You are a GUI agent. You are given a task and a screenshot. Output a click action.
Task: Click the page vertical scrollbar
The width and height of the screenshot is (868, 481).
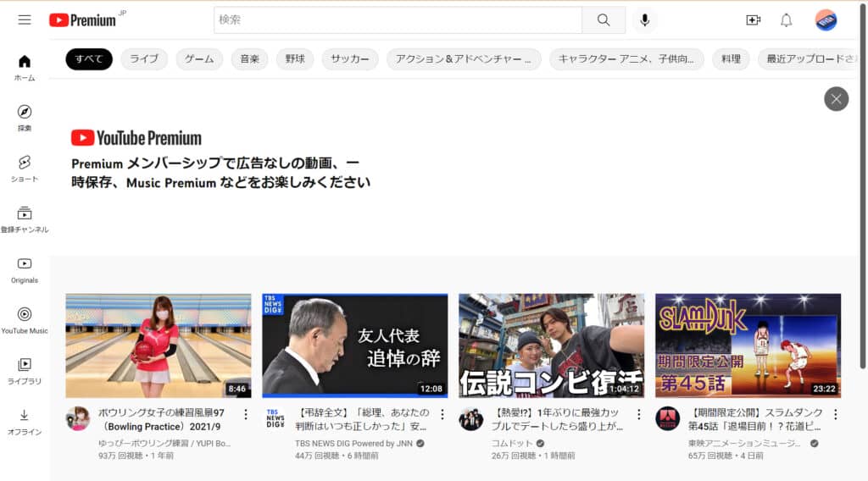pyautogui.click(x=862, y=185)
